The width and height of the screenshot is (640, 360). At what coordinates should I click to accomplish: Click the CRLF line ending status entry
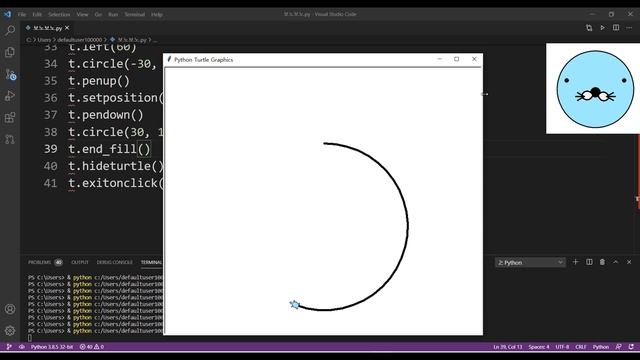pos(581,347)
